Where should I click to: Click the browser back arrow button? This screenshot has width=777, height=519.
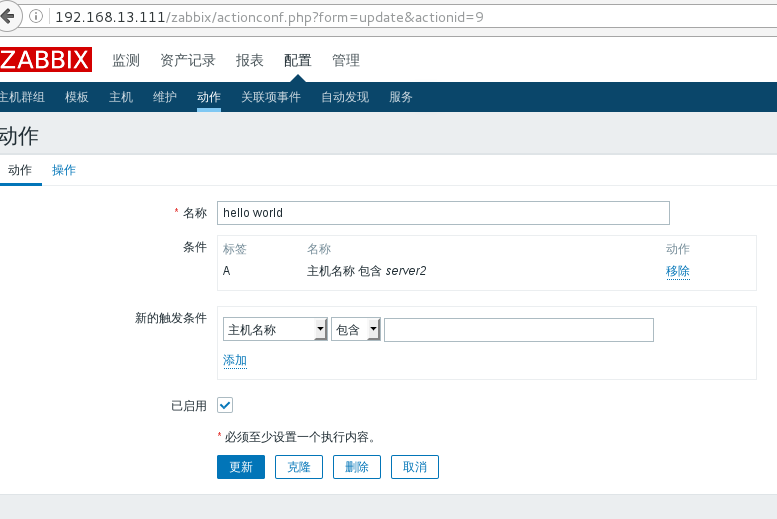8,16
